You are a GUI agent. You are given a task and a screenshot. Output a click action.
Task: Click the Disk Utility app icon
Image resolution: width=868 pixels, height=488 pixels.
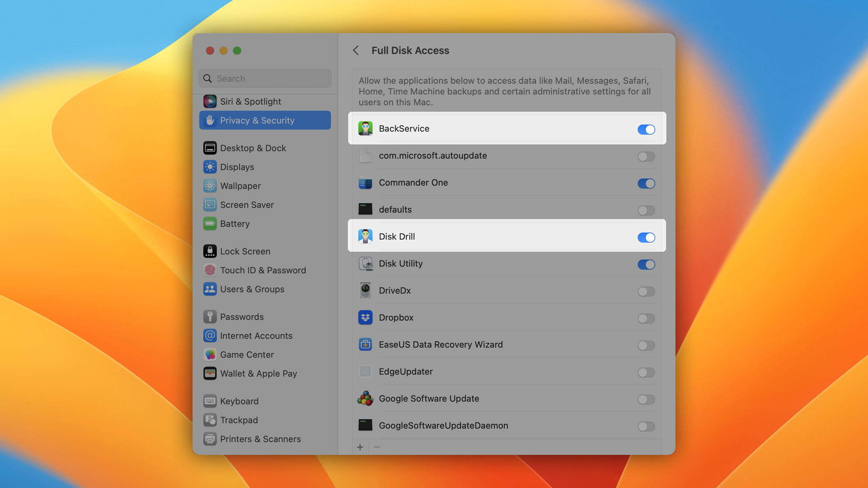365,263
